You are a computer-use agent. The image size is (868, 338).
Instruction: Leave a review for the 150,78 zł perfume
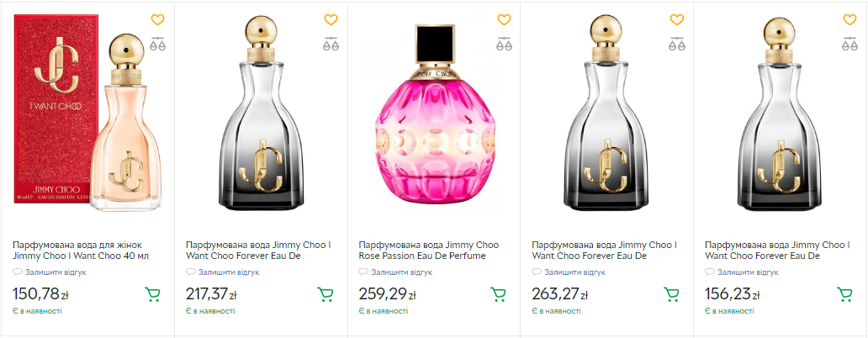[56, 272]
